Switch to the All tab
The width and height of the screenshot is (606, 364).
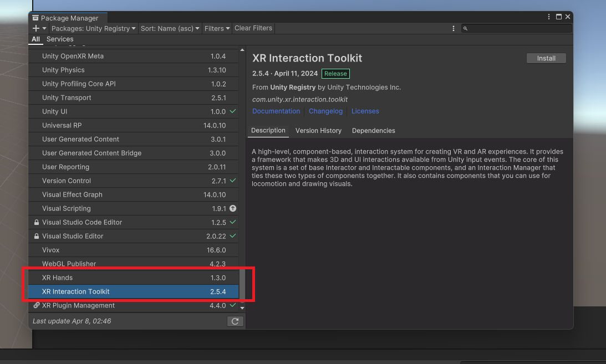35,39
